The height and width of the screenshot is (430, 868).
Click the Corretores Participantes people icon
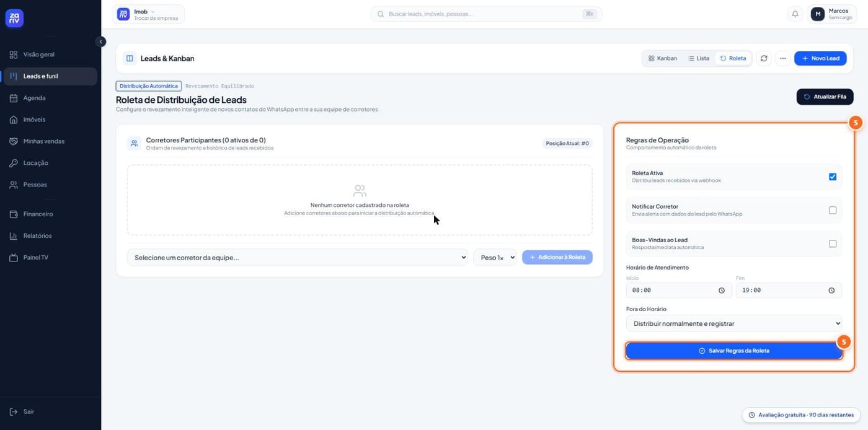[x=135, y=143]
